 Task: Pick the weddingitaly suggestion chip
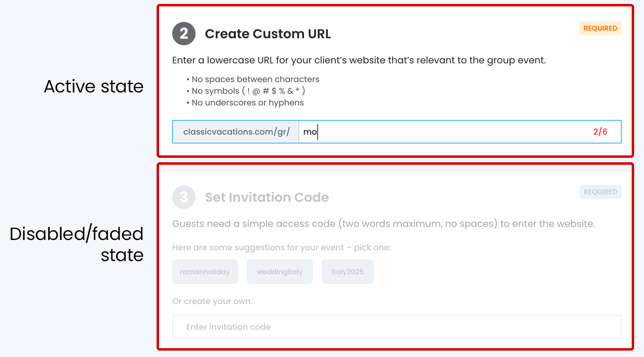(x=280, y=271)
